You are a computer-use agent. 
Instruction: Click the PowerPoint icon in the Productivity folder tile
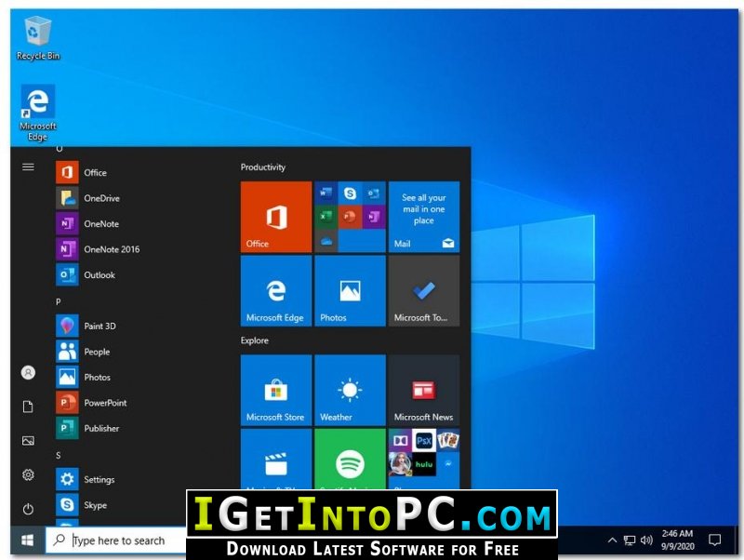click(x=351, y=217)
